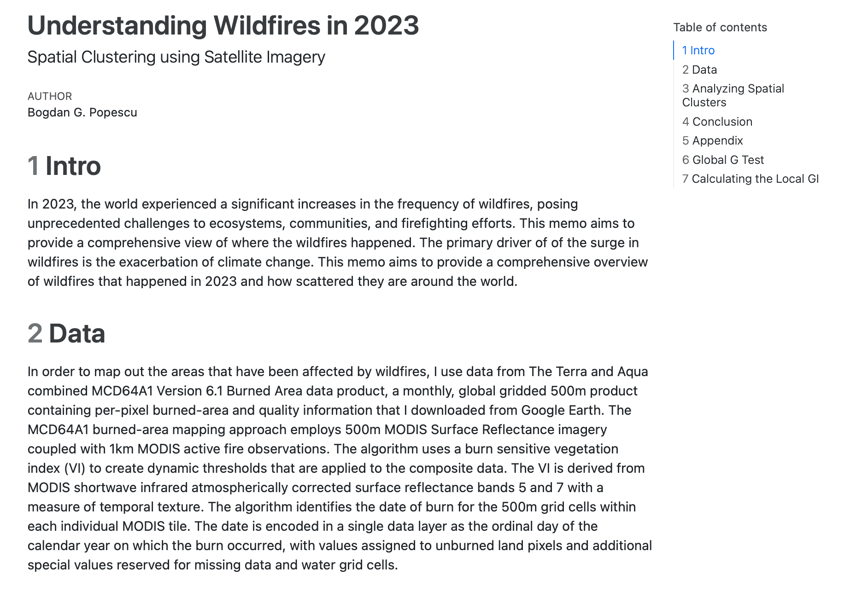
Task: Select the Appendix entry in contents
Action: point(712,140)
